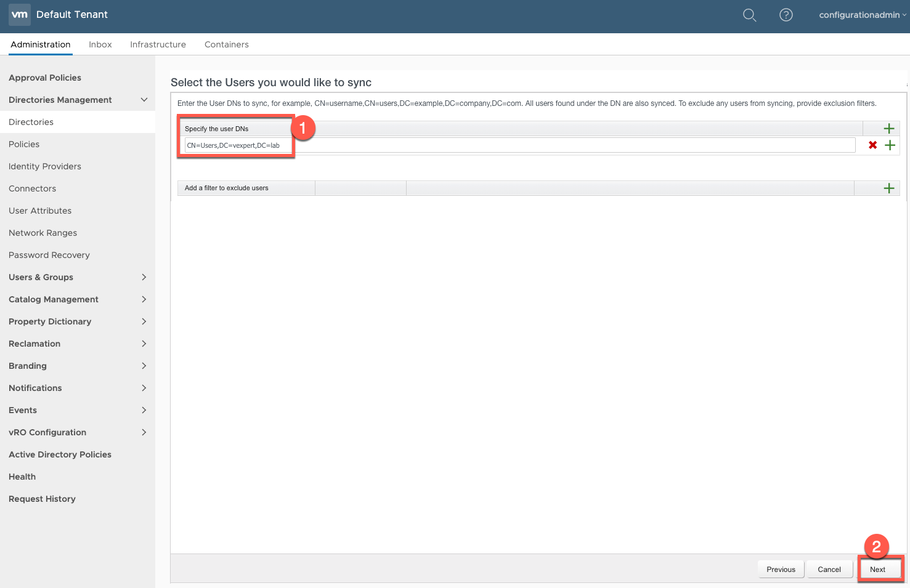
Task: Switch to Inbox tab
Action: tap(100, 44)
